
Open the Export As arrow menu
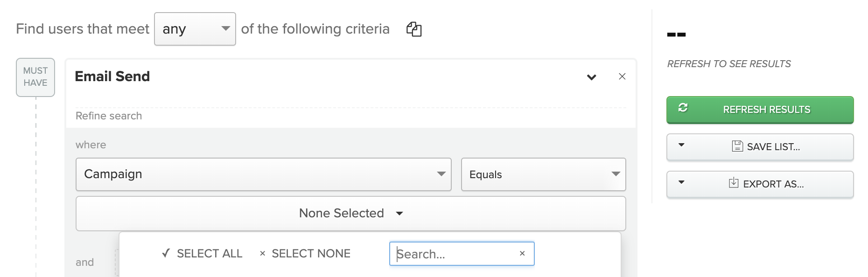tap(681, 182)
